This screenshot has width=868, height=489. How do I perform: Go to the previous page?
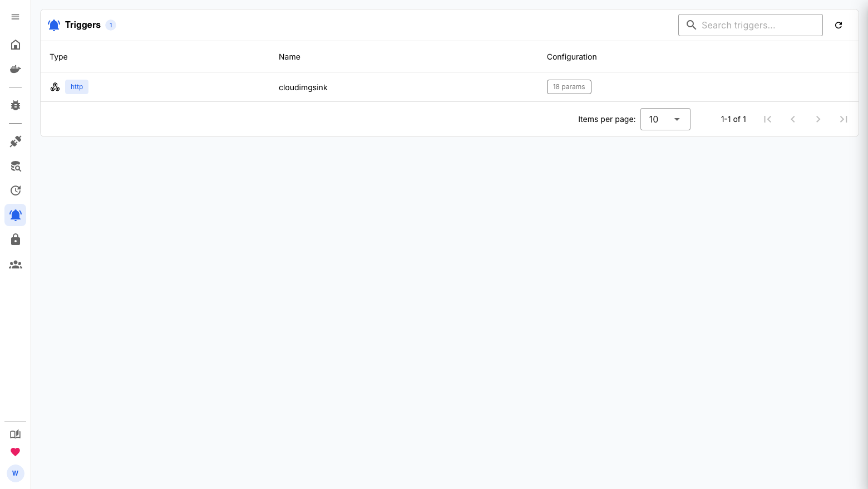(x=793, y=119)
